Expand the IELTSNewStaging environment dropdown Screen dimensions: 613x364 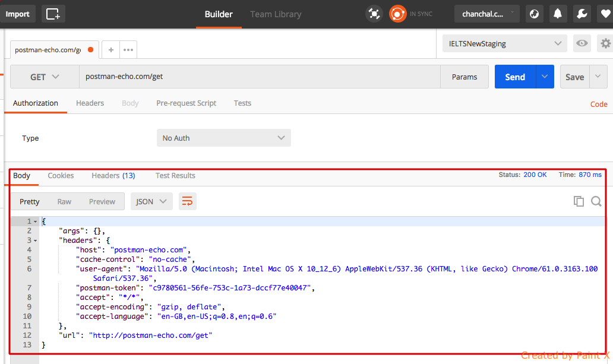click(x=504, y=43)
